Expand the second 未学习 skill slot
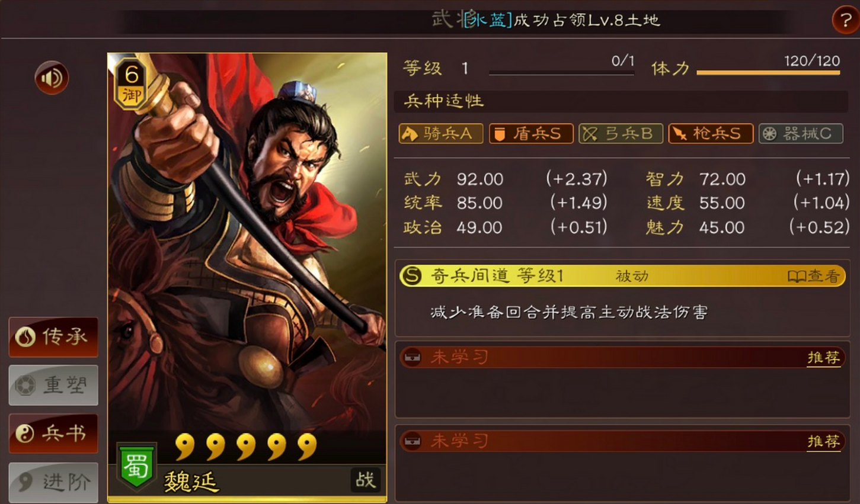Screen dimensions: 860x504 [622, 441]
